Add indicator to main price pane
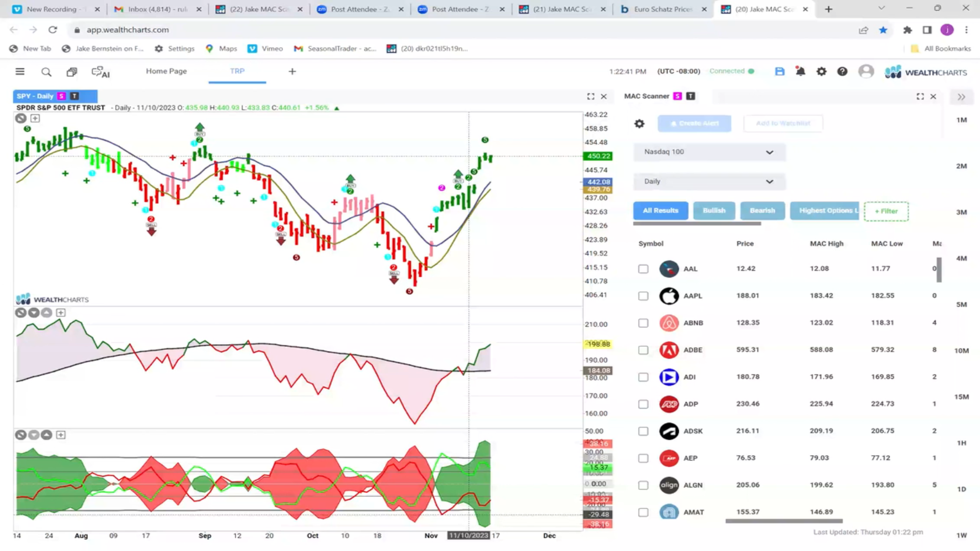This screenshot has height=551, width=980. pos(35,118)
